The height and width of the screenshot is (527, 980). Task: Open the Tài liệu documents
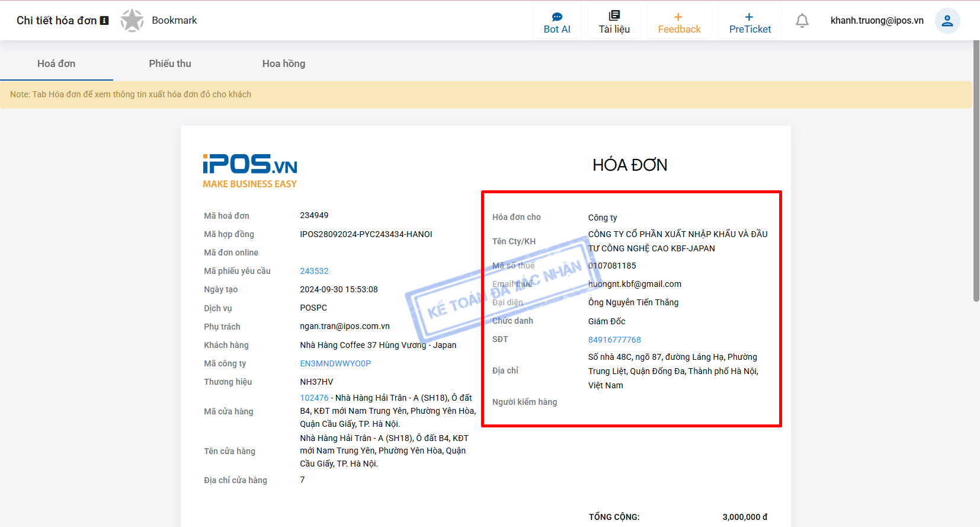[x=614, y=21]
